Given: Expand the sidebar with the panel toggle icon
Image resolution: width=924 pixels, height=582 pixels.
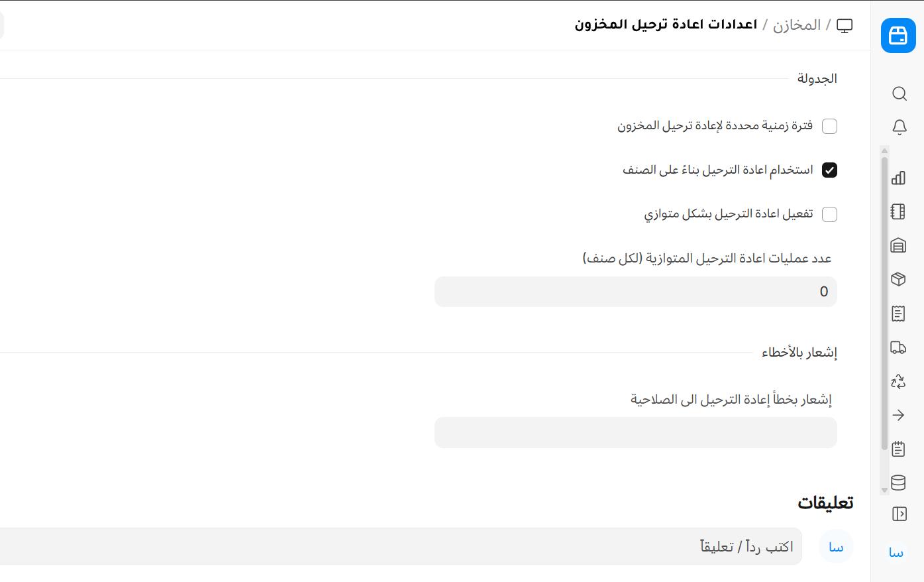Looking at the screenshot, I should (x=899, y=514).
